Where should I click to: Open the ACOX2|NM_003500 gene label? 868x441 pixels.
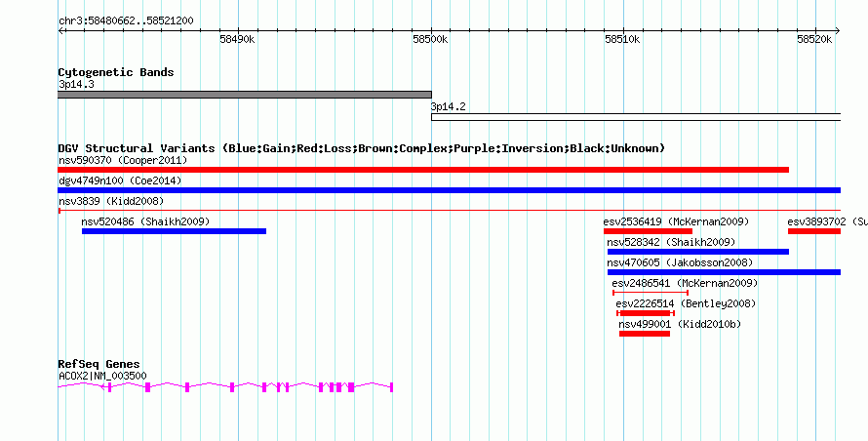click(102, 377)
